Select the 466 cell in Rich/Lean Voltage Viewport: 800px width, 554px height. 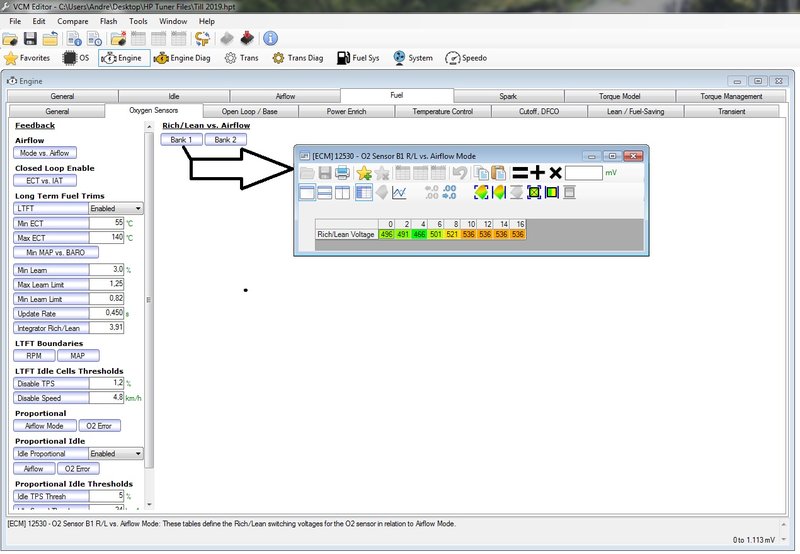pos(419,234)
